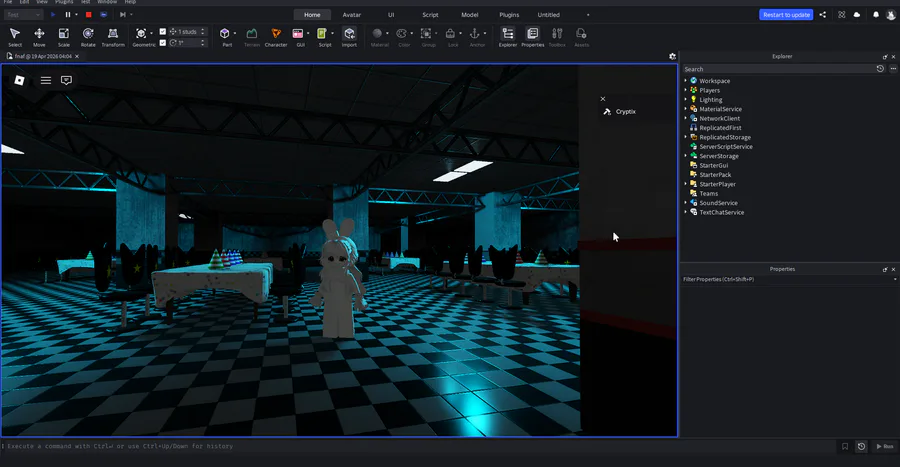Screen dimensions: 900x467
Task: Start the Play test button
Action: pos(53,15)
